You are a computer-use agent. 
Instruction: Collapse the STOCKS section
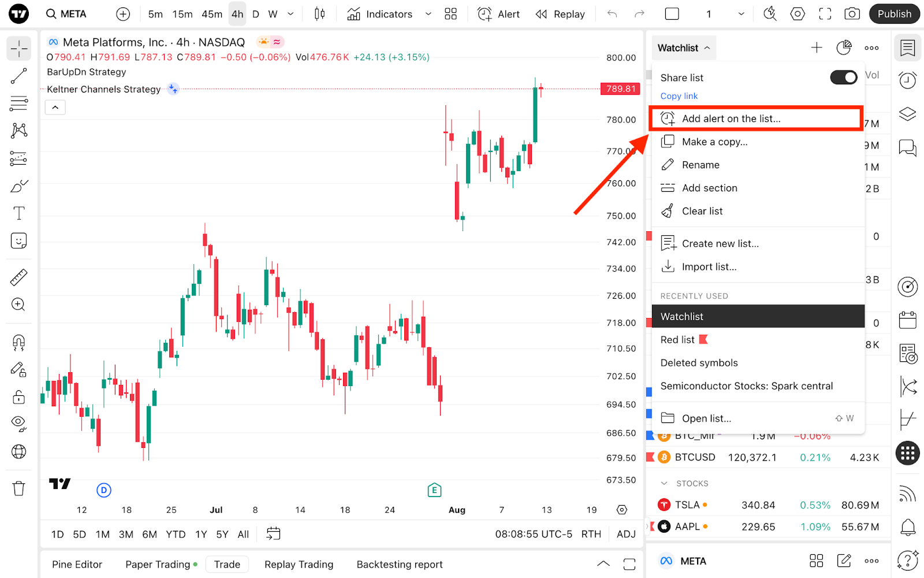[664, 483]
